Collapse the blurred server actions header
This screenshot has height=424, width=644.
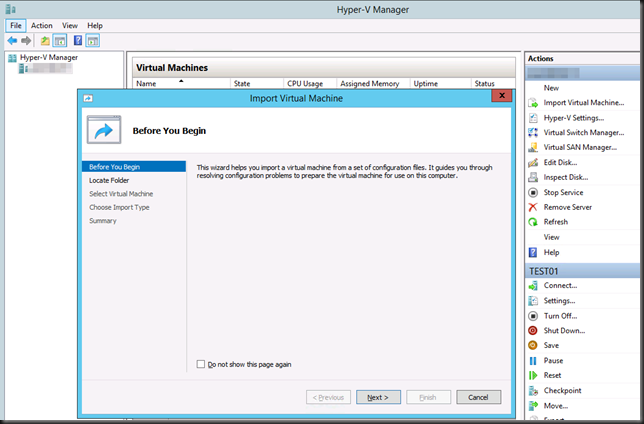pos(582,73)
